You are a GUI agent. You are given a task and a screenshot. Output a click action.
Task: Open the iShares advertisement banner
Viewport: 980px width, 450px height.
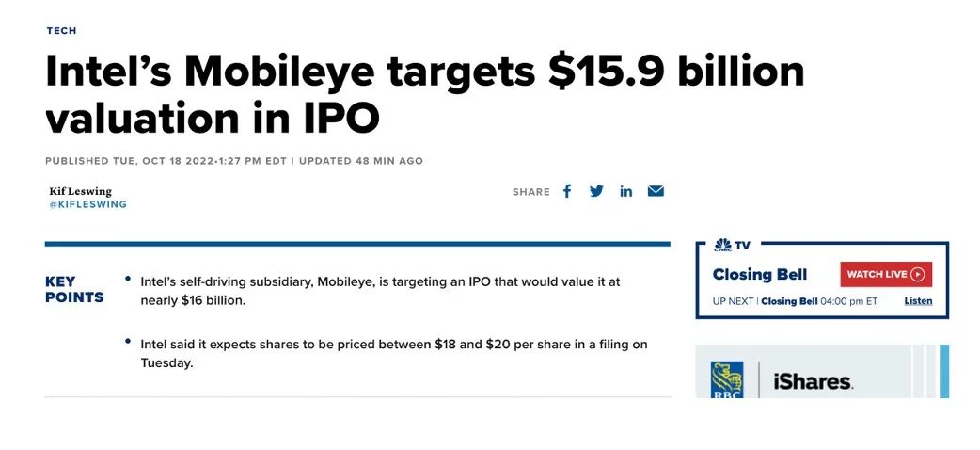tap(813, 381)
